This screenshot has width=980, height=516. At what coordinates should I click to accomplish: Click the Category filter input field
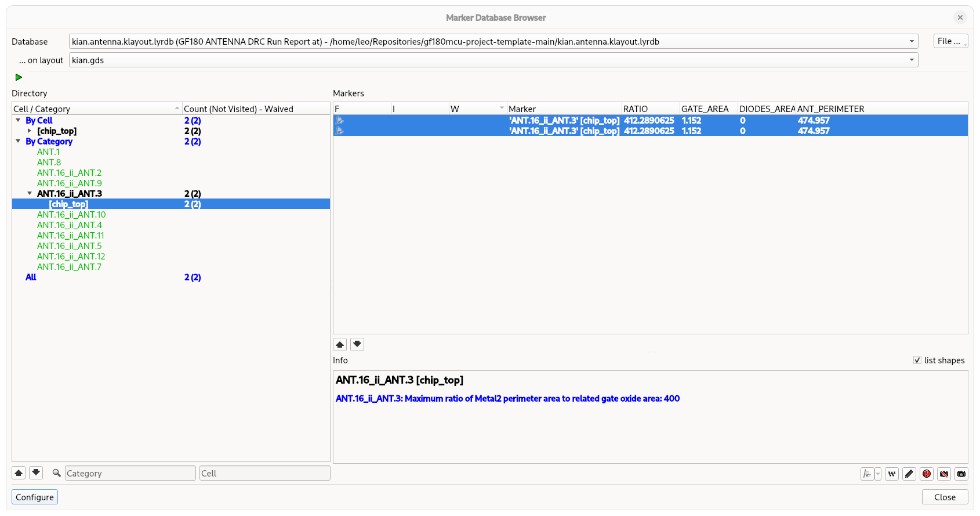pos(130,474)
